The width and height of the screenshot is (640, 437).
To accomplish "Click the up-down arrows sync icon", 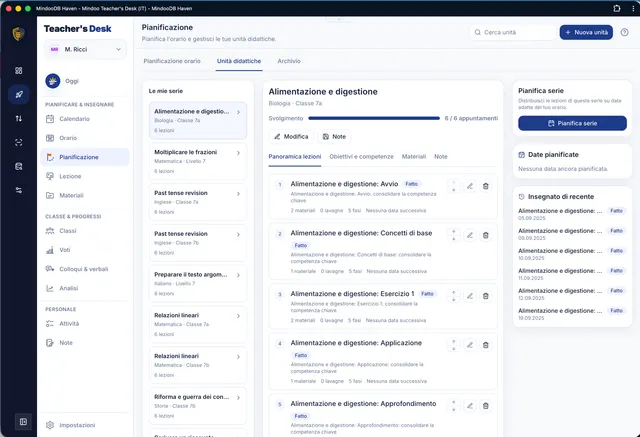I will 19,118.
